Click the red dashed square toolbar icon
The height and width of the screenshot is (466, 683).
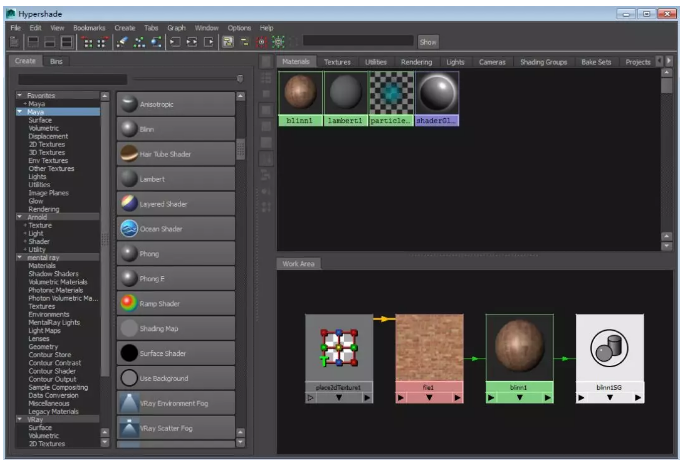click(x=261, y=42)
